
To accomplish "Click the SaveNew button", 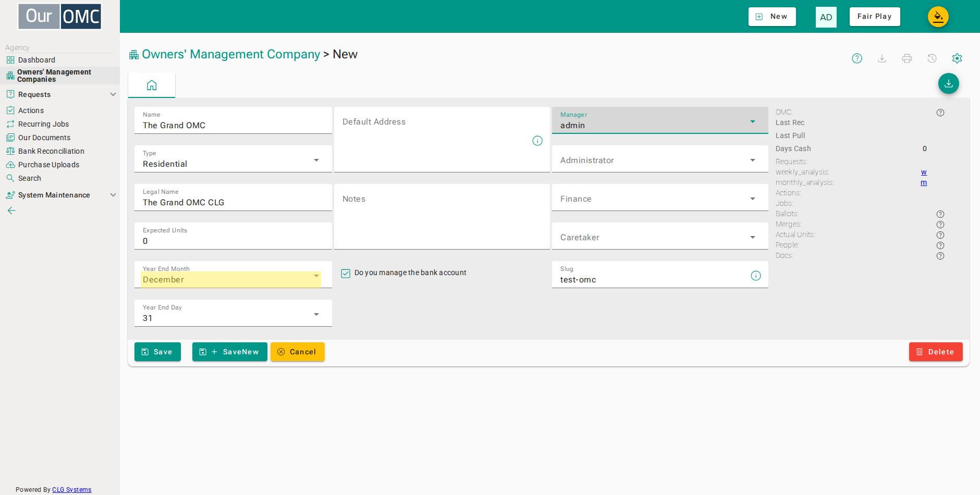I will [230, 352].
